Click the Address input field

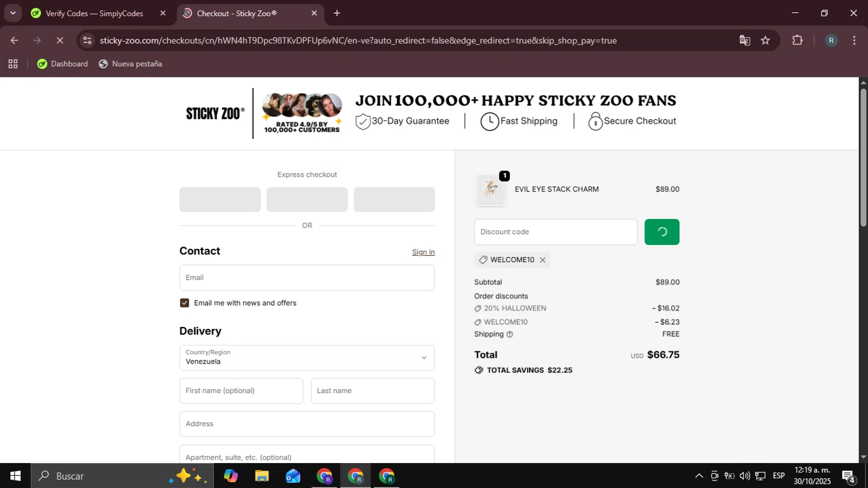pyautogui.click(x=307, y=424)
